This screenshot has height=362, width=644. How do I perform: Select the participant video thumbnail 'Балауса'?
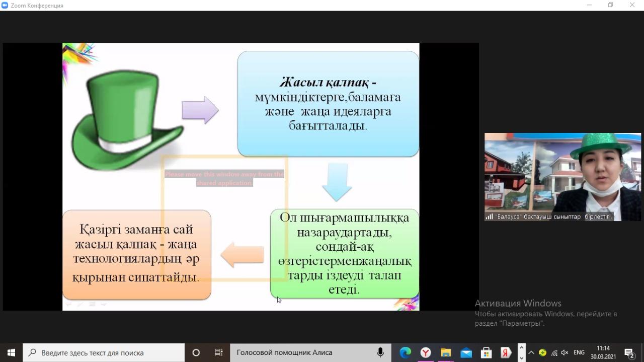click(x=562, y=176)
